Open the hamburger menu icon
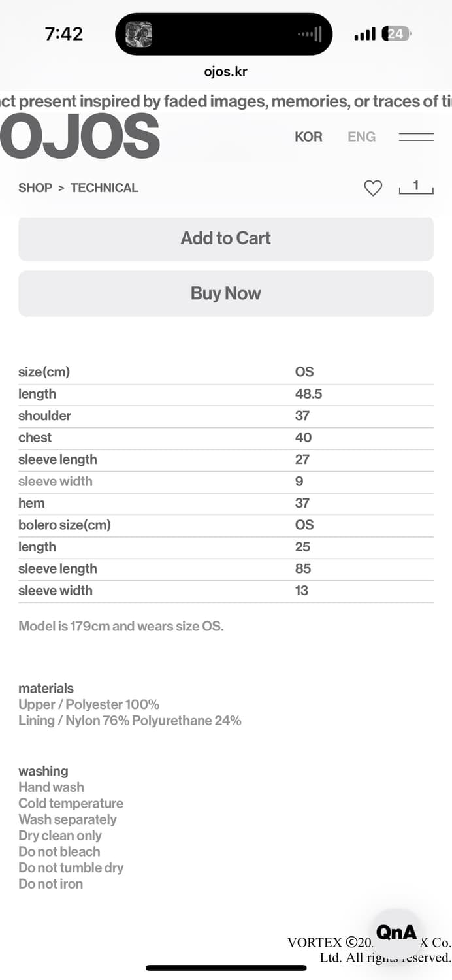This screenshot has width=452, height=980. [416, 137]
